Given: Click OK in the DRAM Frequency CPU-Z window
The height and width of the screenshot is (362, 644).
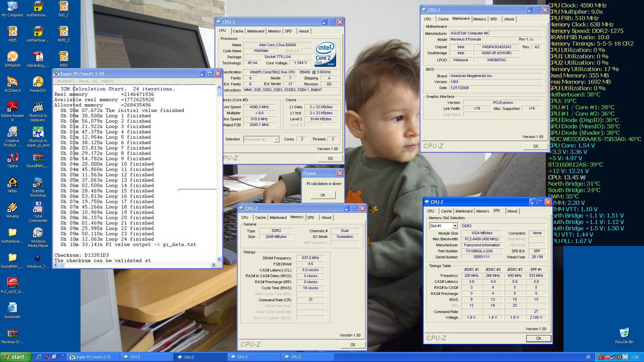Looking at the screenshot, I should (353, 345).
